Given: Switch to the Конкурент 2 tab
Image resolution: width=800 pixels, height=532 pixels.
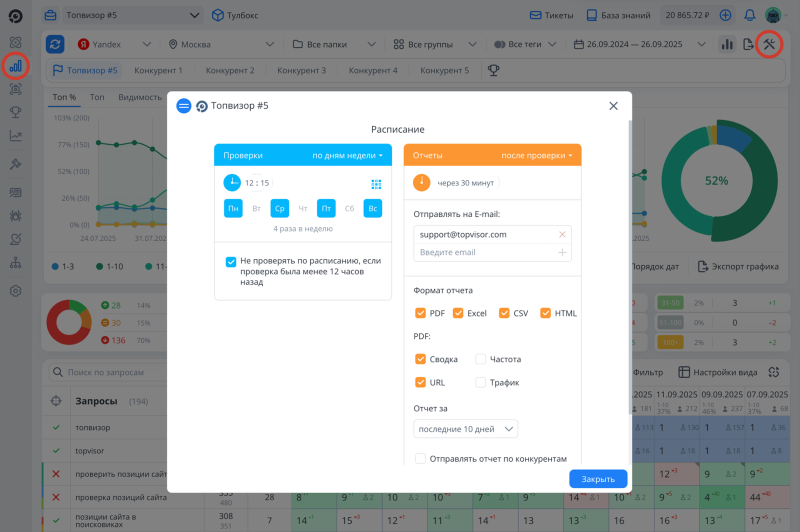Looking at the screenshot, I should tap(230, 71).
